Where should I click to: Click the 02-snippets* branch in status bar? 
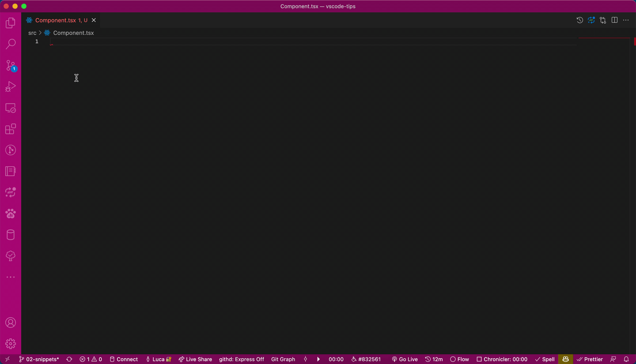pyautogui.click(x=39, y=359)
